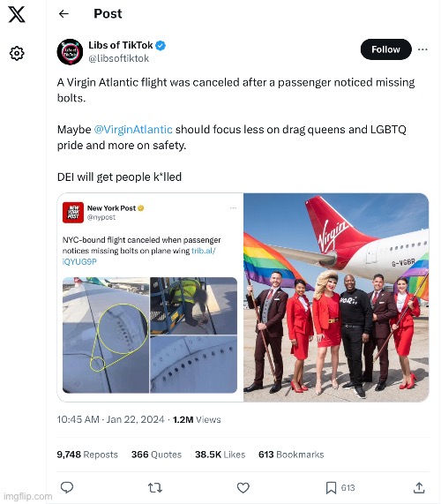The width and height of the screenshot is (441, 504).
Task: View the 38.5K Likes count
Action: coord(220,455)
